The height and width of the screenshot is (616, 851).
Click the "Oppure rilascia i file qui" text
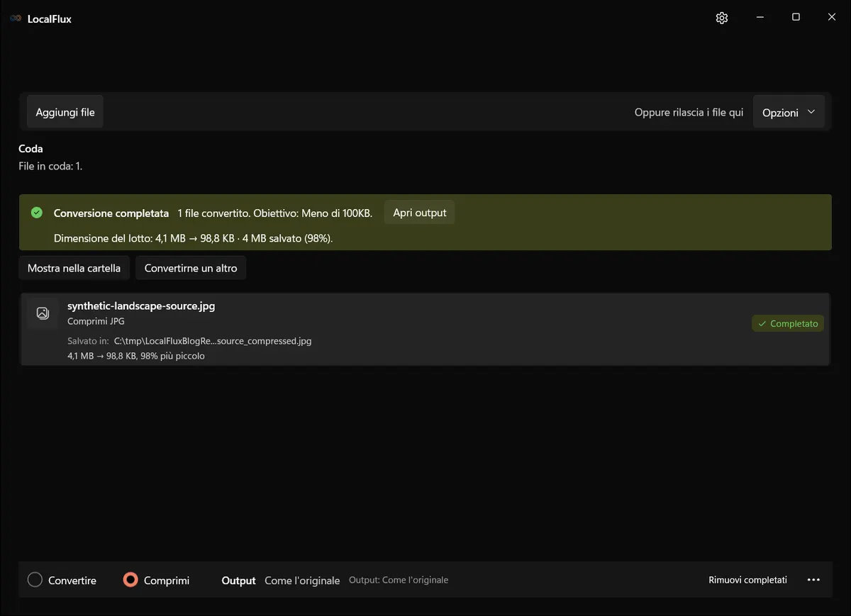click(689, 113)
